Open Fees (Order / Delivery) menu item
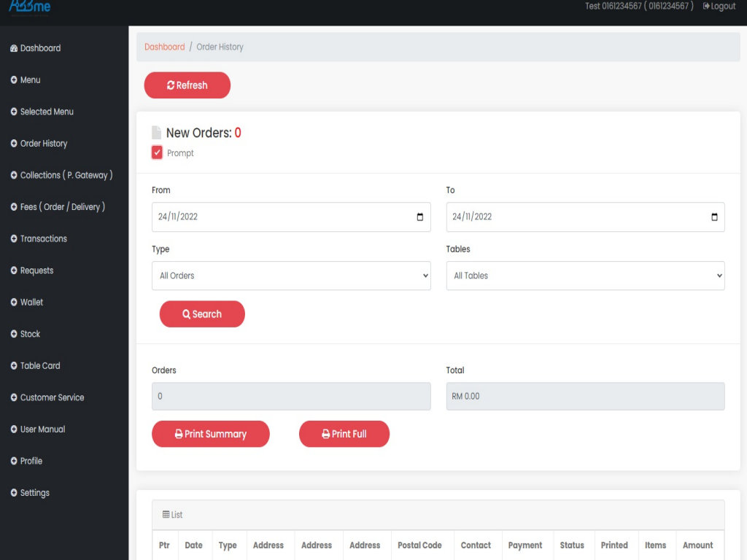The width and height of the screenshot is (747, 560). tap(62, 207)
